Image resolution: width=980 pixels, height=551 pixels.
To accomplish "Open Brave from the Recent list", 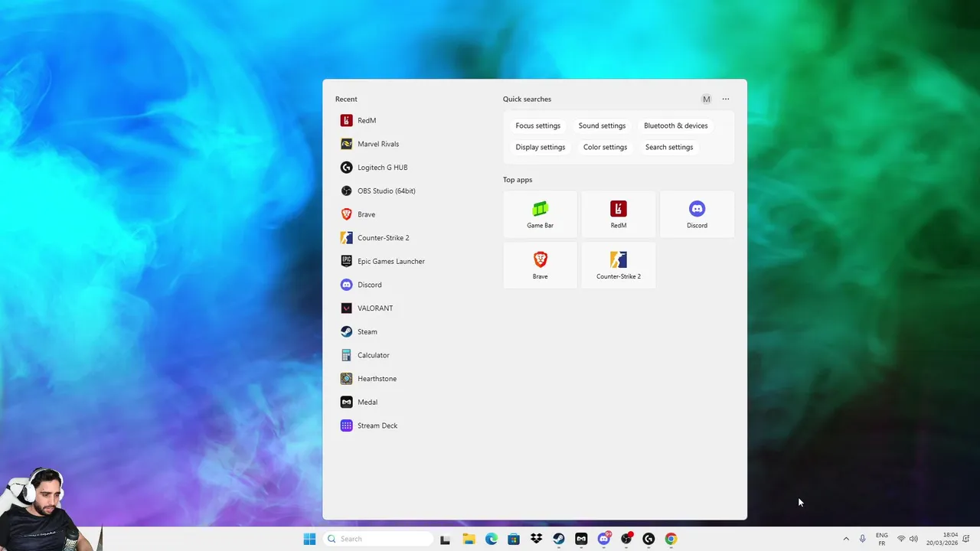I will [x=413, y=214].
